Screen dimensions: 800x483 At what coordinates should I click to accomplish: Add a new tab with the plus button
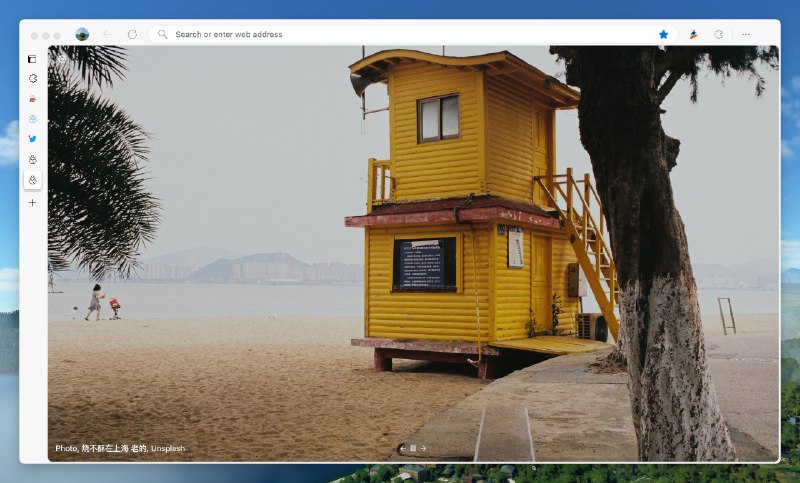click(x=32, y=203)
